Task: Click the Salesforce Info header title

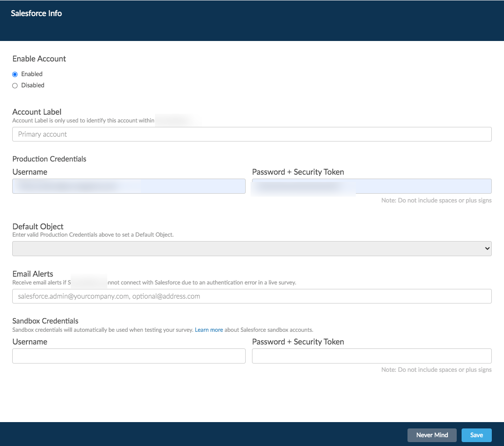Action: click(37, 13)
